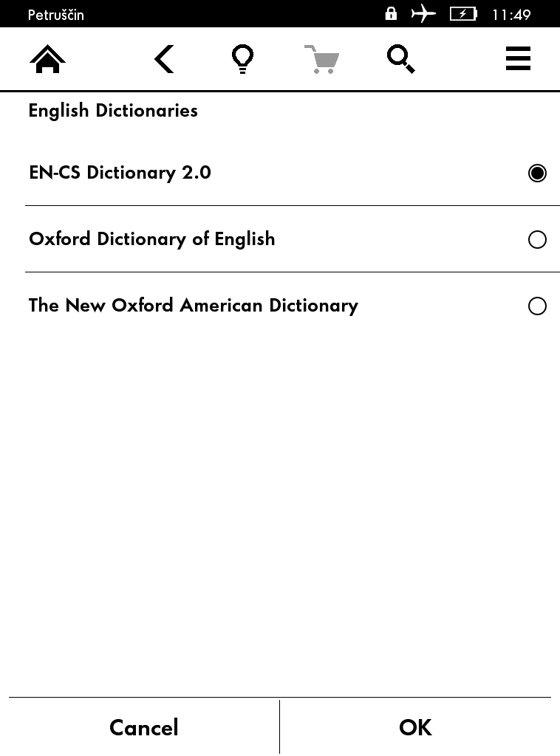This screenshot has width=560, height=756.
Task: Tap the device name Petruščin
Action: (x=56, y=15)
